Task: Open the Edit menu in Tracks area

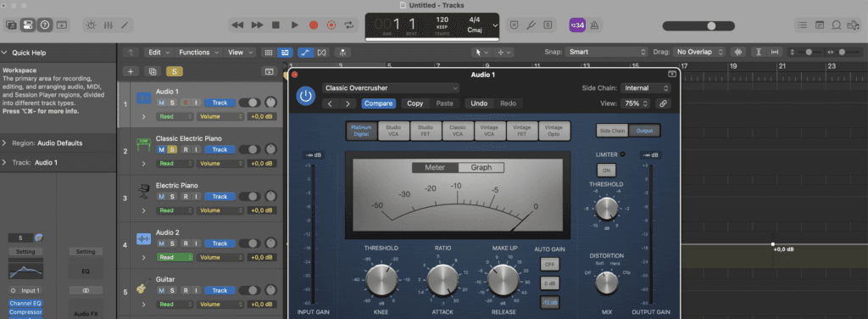Action: click(159, 52)
